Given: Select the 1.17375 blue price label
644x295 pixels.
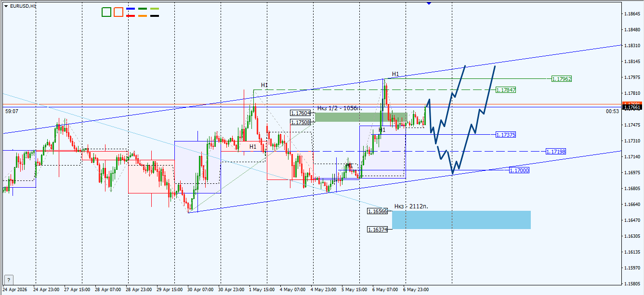Looking at the screenshot, I should point(506,135).
